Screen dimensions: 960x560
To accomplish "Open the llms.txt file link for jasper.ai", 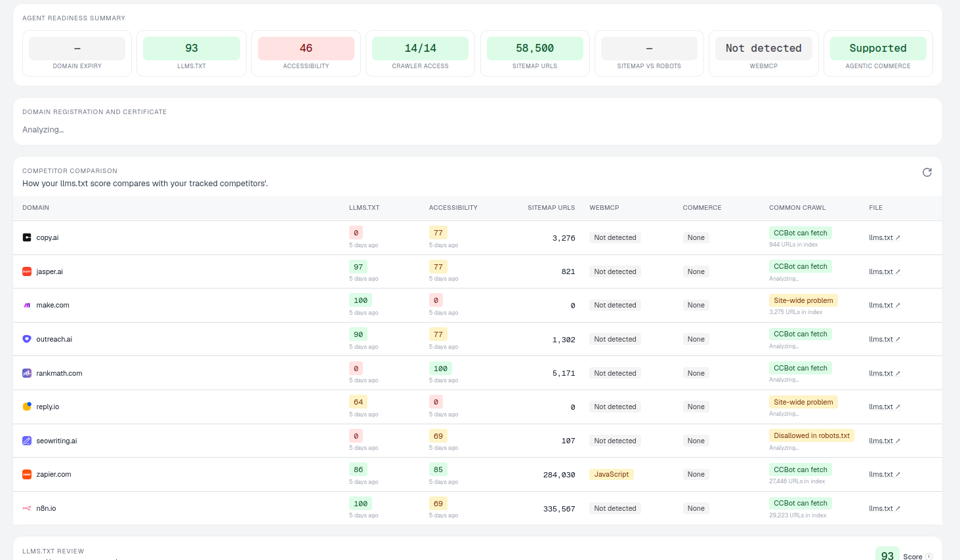I will pos(885,271).
